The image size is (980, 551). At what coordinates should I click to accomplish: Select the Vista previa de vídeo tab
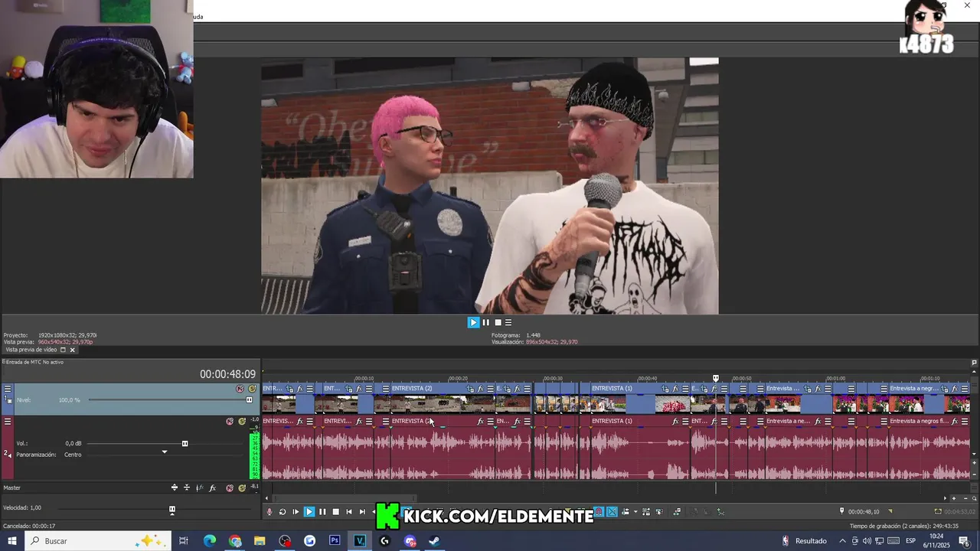[x=31, y=350]
